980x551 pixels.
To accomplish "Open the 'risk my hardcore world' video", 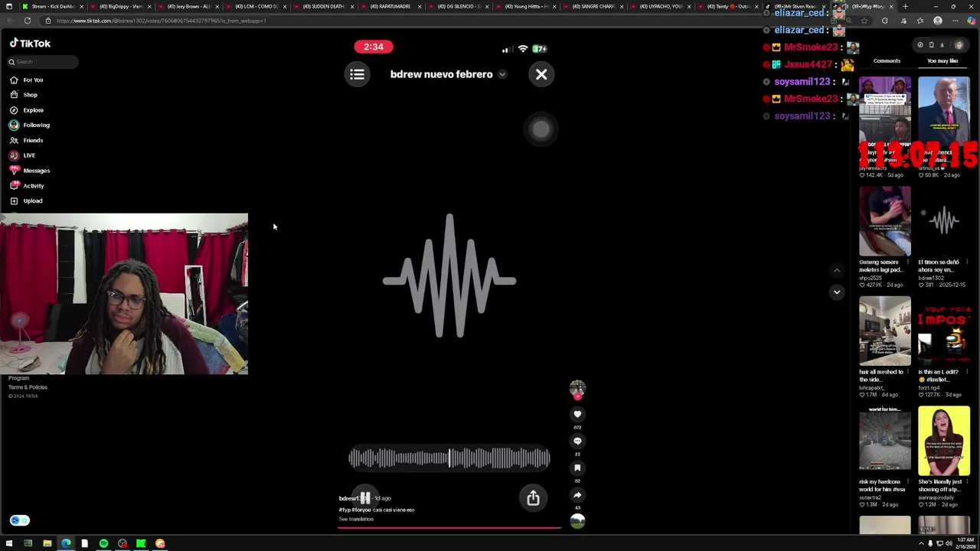I will pyautogui.click(x=885, y=442).
